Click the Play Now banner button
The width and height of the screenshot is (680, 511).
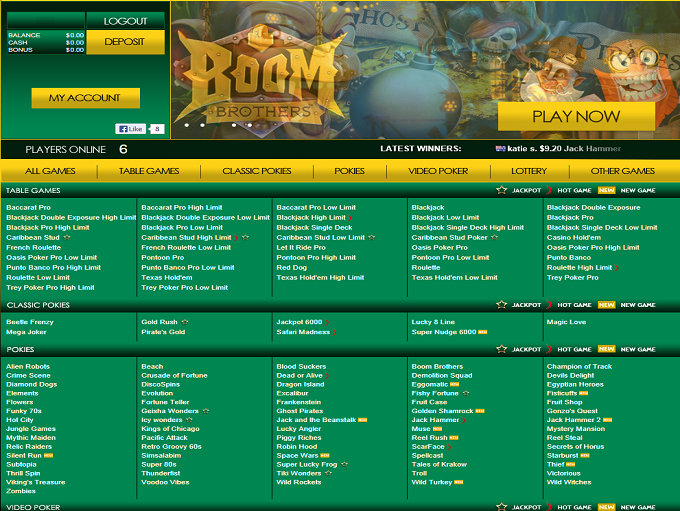click(x=576, y=116)
